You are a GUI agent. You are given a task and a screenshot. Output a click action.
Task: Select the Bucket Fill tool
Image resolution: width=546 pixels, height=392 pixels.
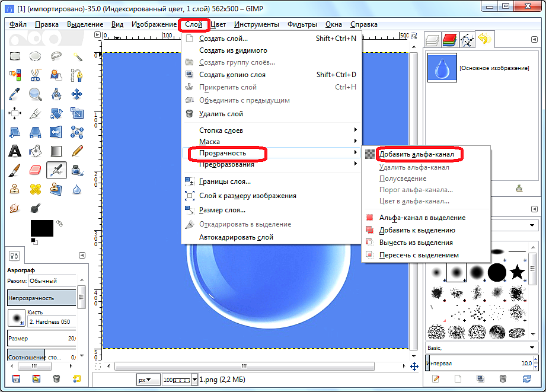pos(35,151)
